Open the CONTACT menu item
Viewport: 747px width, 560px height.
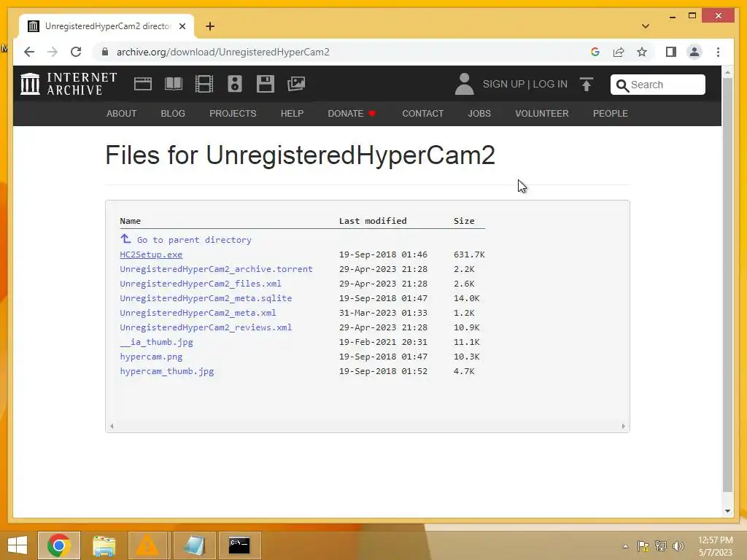[423, 113]
